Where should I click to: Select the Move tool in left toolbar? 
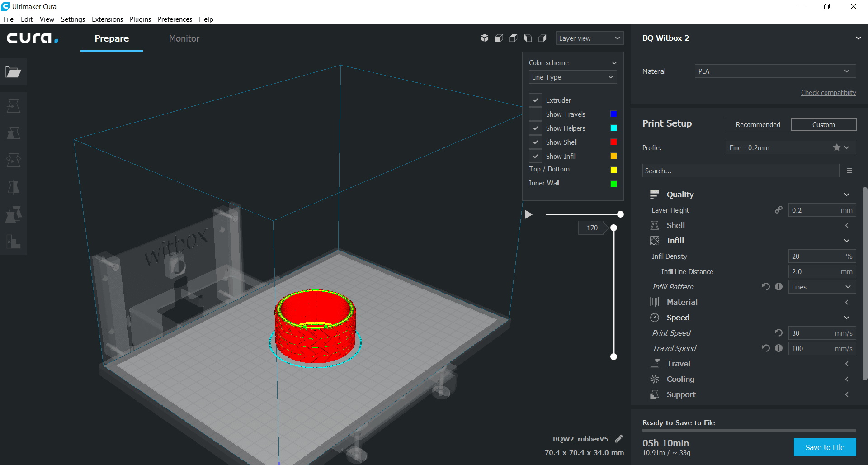point(14,106)
